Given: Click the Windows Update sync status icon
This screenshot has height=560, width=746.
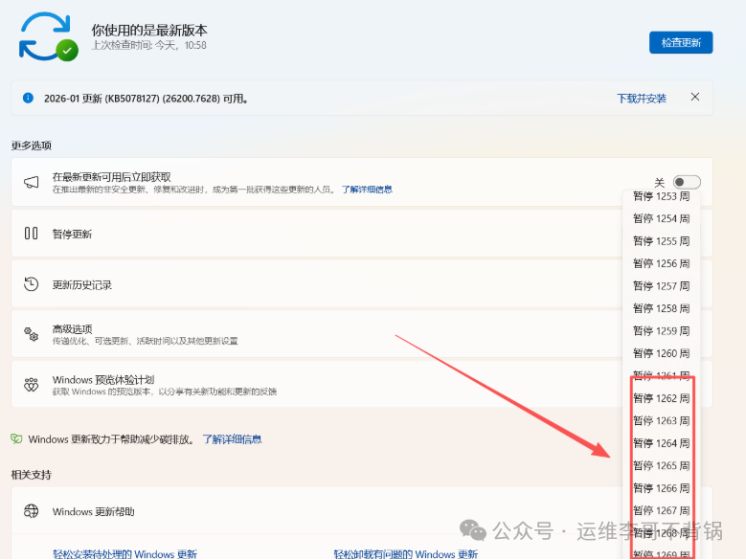Looking at the screenshot, I should (49, 37).
